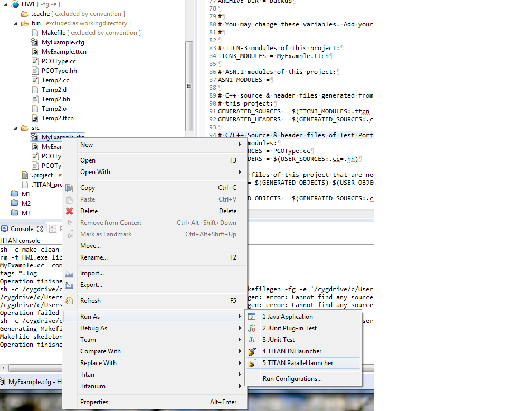Image resolution: width=532 pixels, height=411 pixels.
Task: Click 'Operation failed' console line
Action: [30, 313]
